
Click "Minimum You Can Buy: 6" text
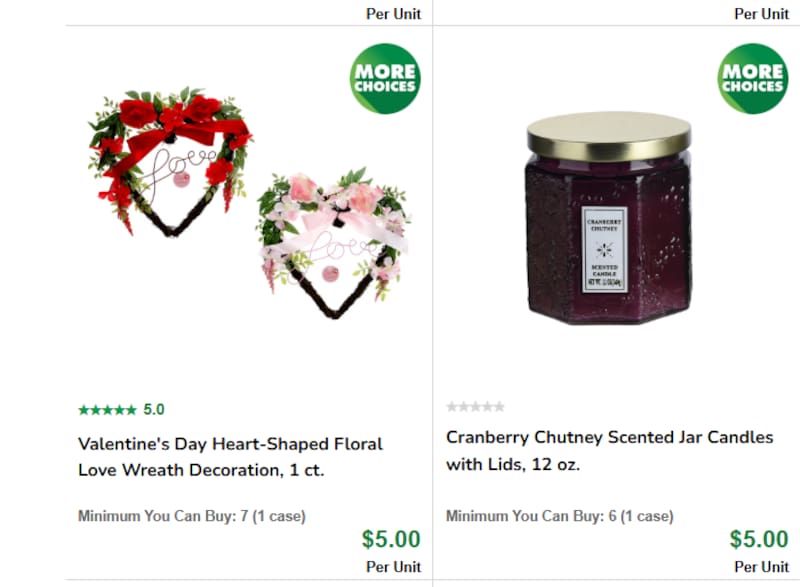point(559,517)
